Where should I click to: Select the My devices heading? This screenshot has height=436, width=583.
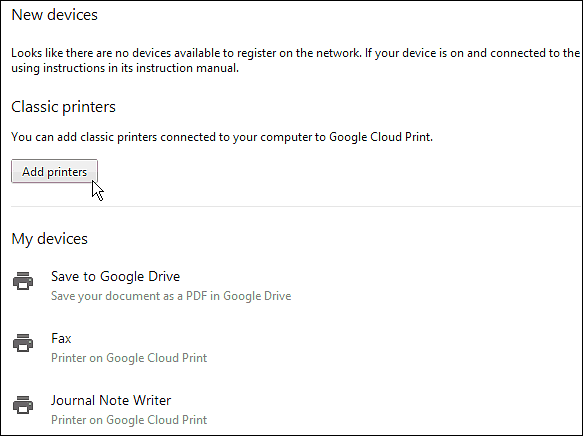[49, 239]
